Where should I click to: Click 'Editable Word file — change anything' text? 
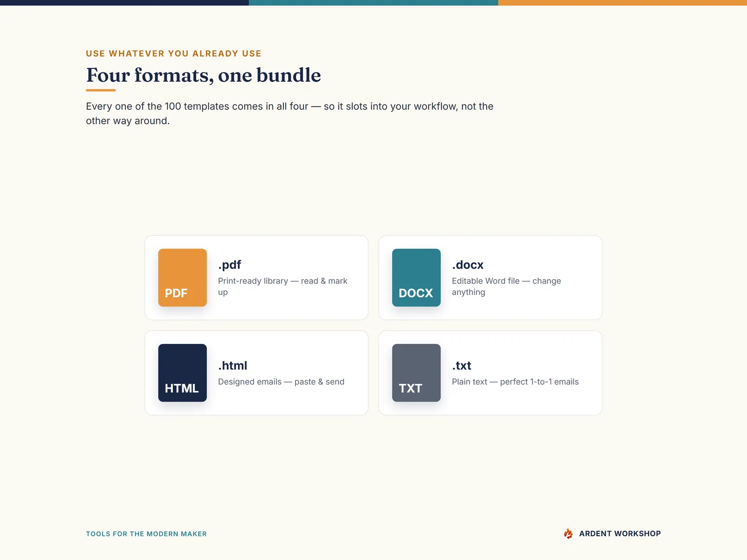(507, 287)
